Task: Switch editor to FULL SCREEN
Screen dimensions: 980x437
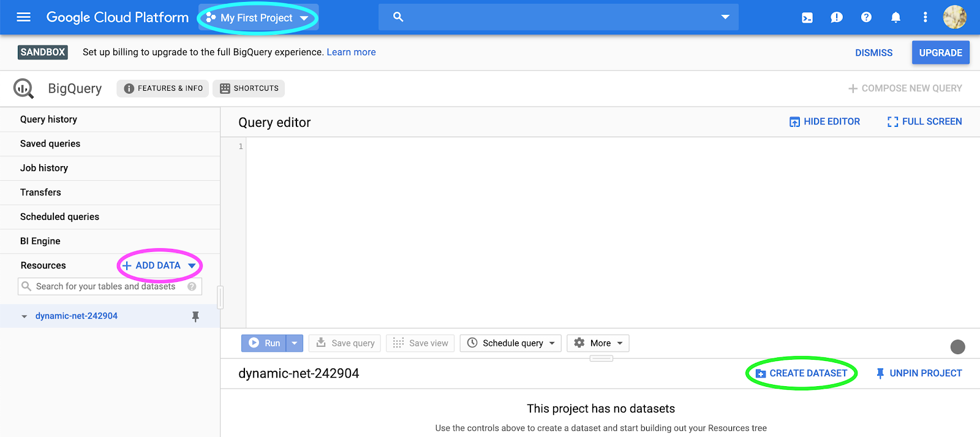Action: click(924, 121)
